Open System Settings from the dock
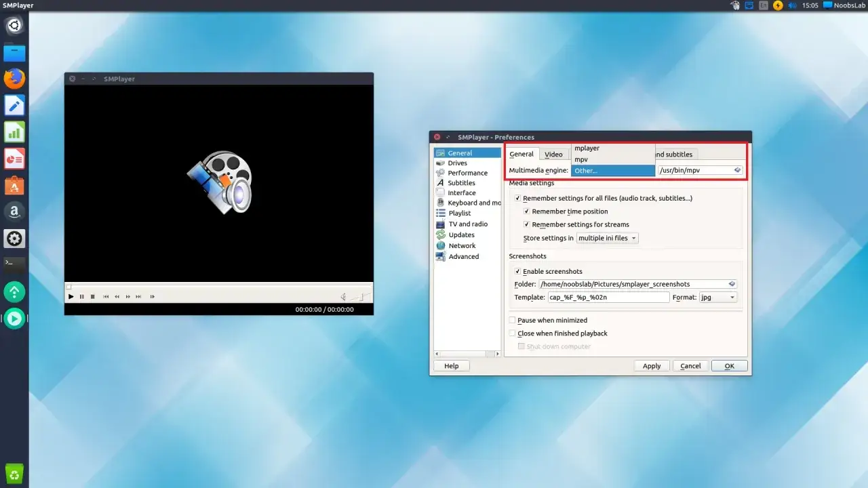868x488 pixels. click(14, 238)
